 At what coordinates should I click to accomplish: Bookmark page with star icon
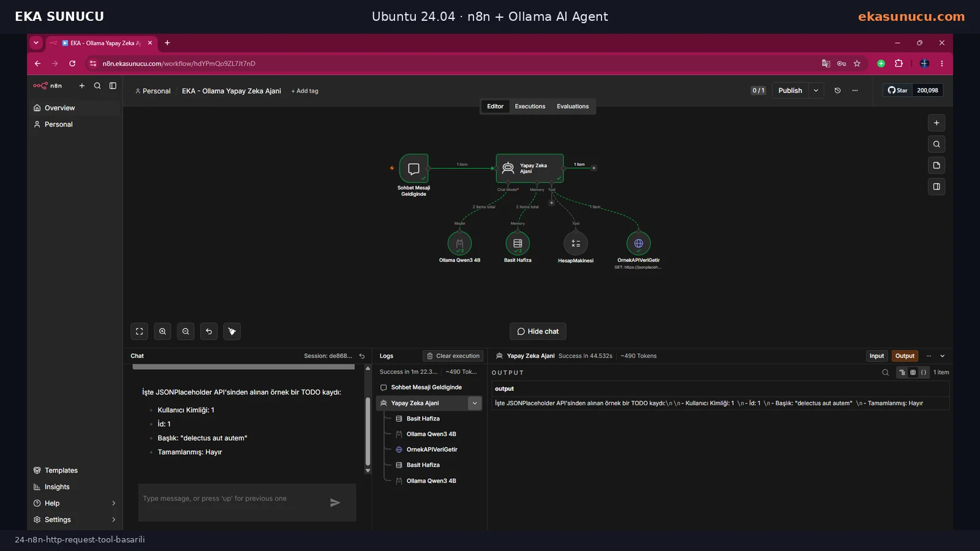coord(857,64)
